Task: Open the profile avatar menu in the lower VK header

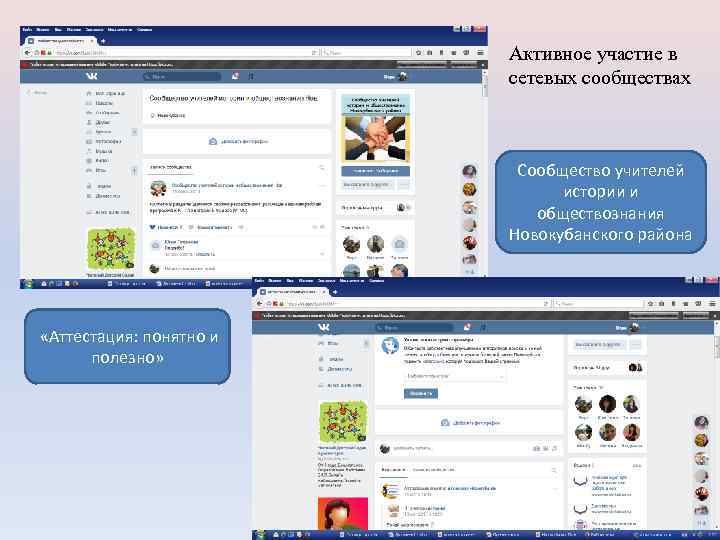Action: coord(635,327)
